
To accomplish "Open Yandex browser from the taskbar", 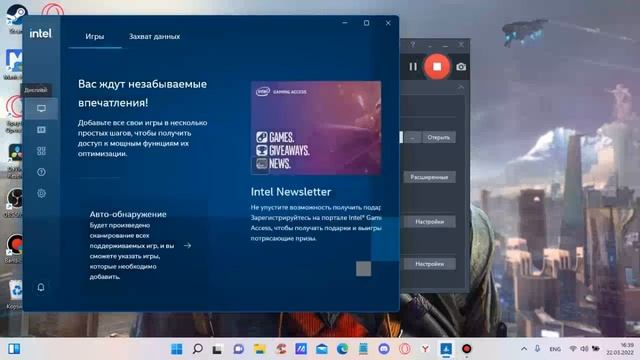I will 425,349.
